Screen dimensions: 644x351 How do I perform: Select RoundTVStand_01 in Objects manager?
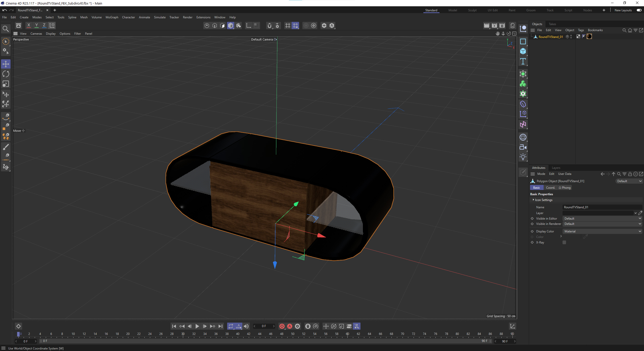(x=551, y=37)
